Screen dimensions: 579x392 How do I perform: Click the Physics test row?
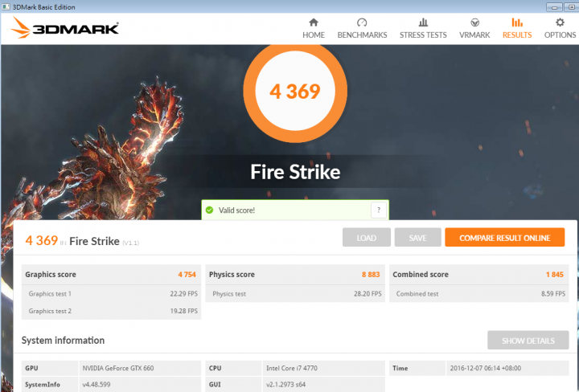[295, 293]
